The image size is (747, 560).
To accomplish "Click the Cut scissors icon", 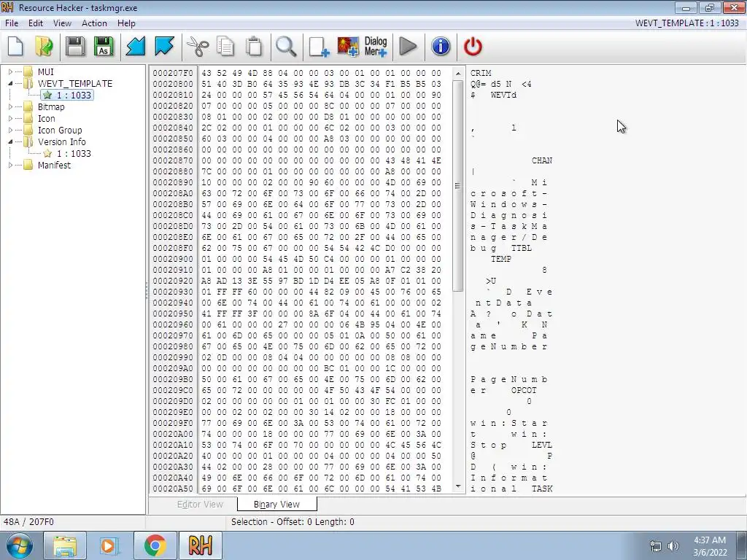I will 197,47.
